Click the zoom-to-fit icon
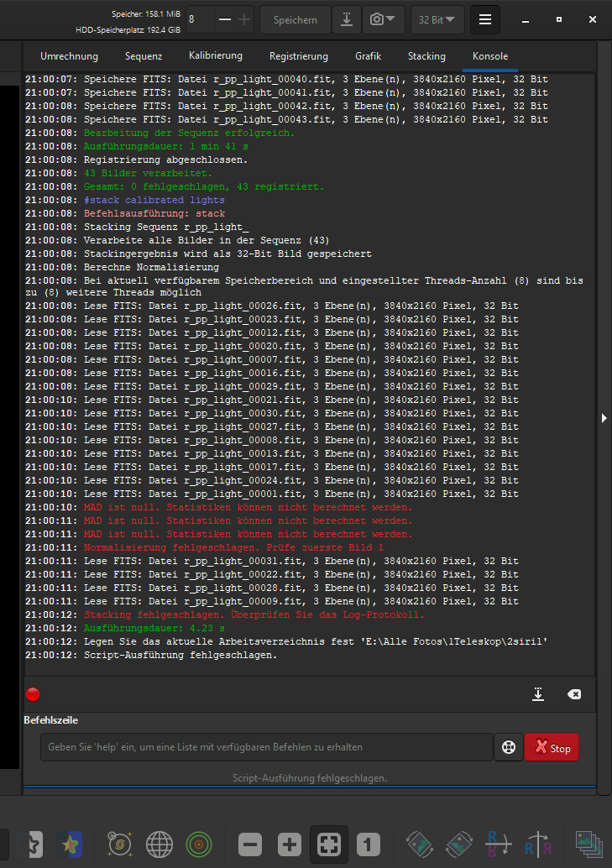The width and height of the screenshot is (612, 868). 329,844
